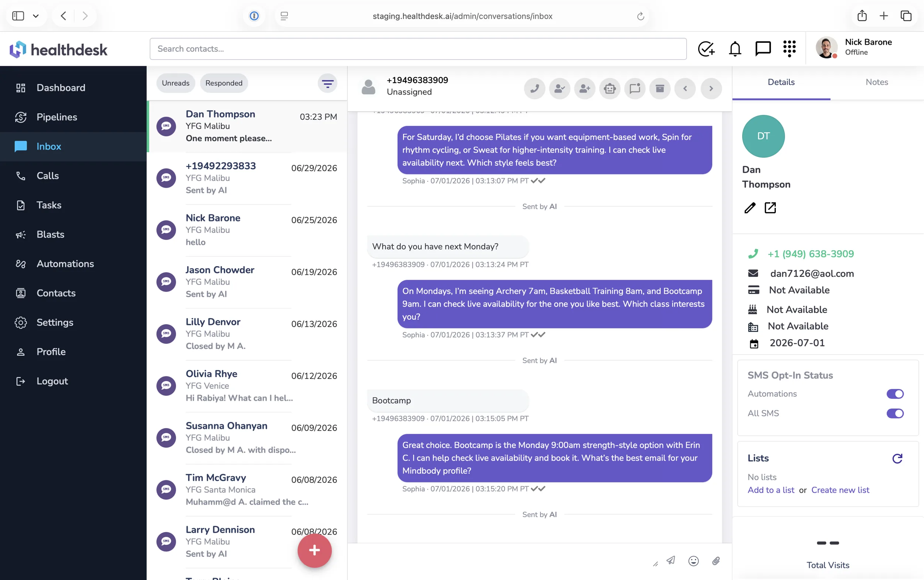The image size is (924, 580).
Task: Toggle Automations SMS opt-in switch
Action: pos(895,394)
